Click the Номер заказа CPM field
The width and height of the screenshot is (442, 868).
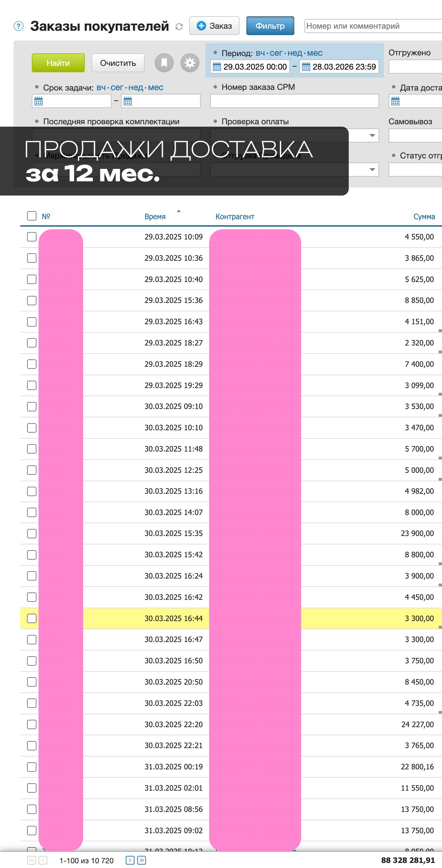click(294, 101)
